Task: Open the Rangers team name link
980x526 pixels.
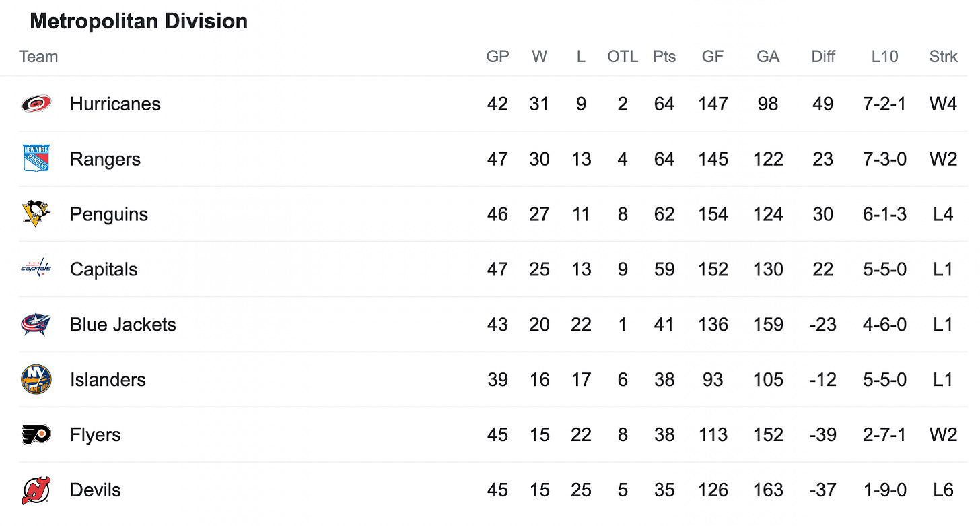Action: [105, 159]
